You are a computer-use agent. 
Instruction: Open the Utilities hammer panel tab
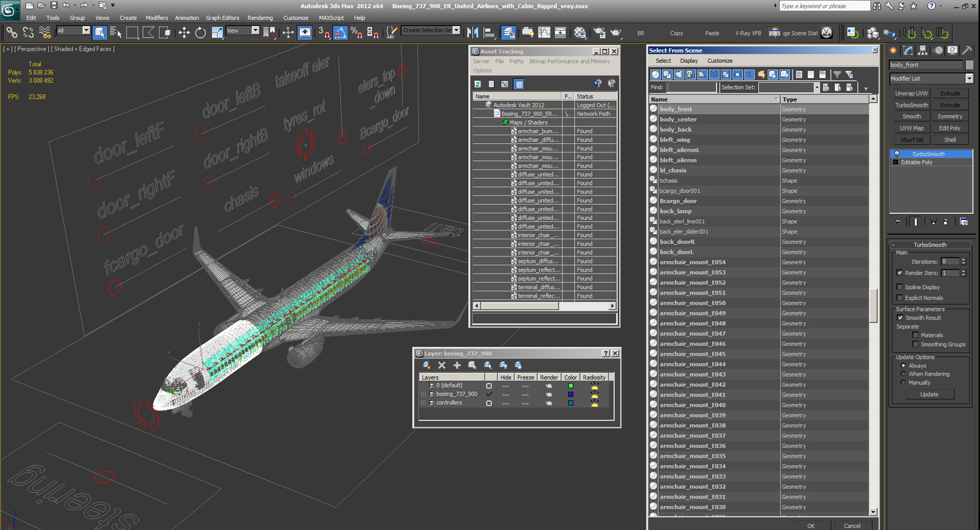pos(967,50)
